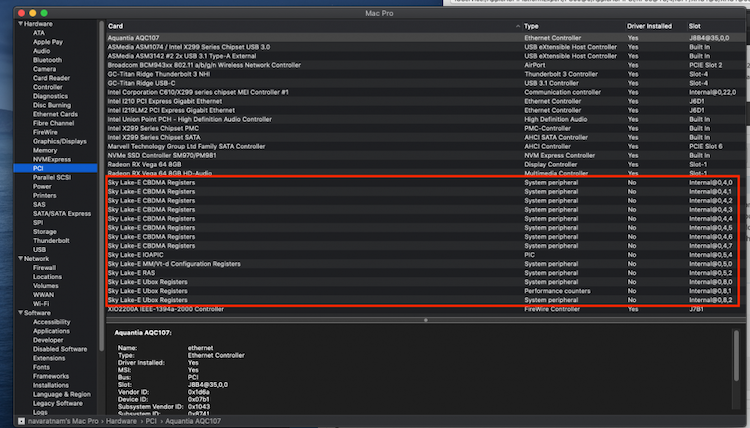Select Thunderbolt in the sidebar
Viewport: 750px width, 428px height.
point(51,241)
